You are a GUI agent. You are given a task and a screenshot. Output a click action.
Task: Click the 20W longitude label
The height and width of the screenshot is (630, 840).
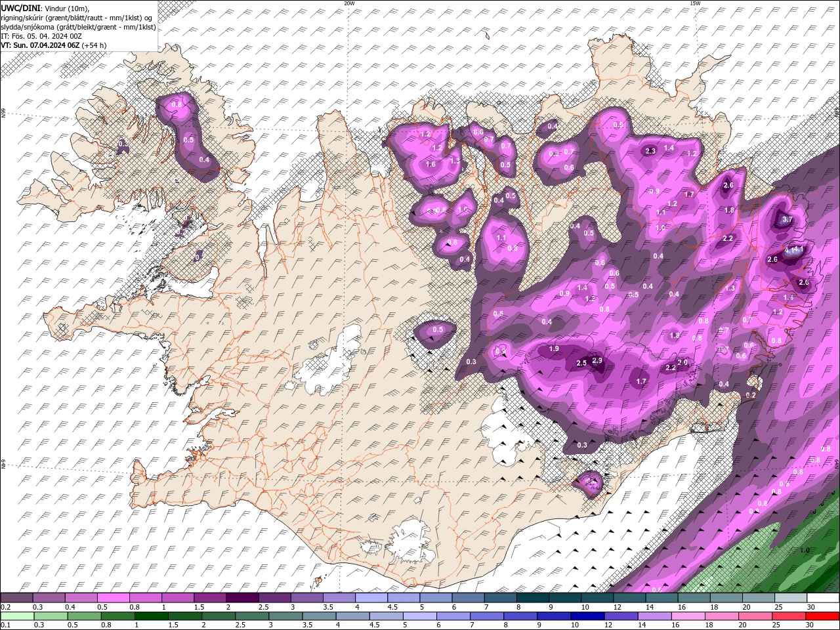[x=349, y=3]
